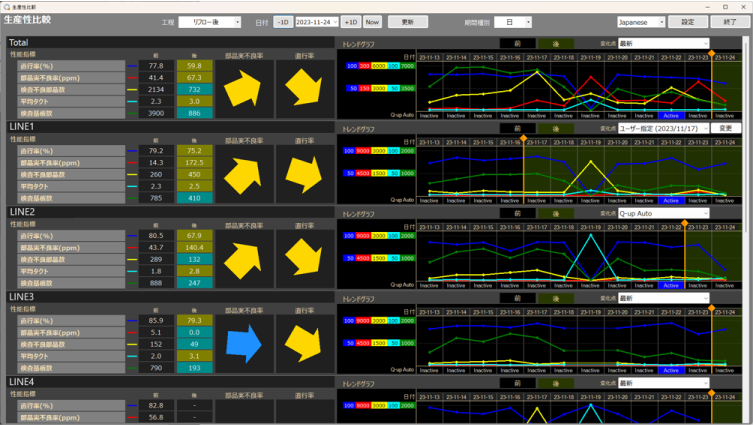Click Total's 部品実不良率 trend arrow icon

click(243, 88)
